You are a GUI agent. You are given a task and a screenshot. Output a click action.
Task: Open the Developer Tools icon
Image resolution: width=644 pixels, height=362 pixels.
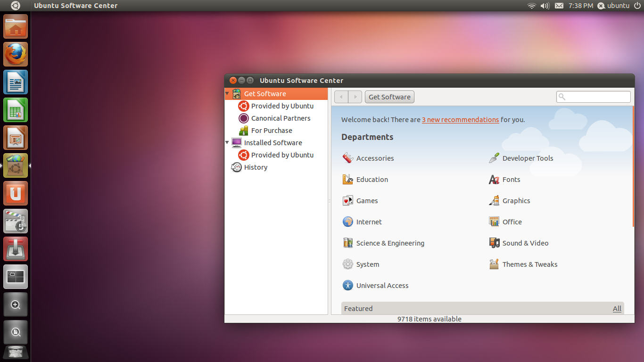pyautogui.click(x=494, y=158)
